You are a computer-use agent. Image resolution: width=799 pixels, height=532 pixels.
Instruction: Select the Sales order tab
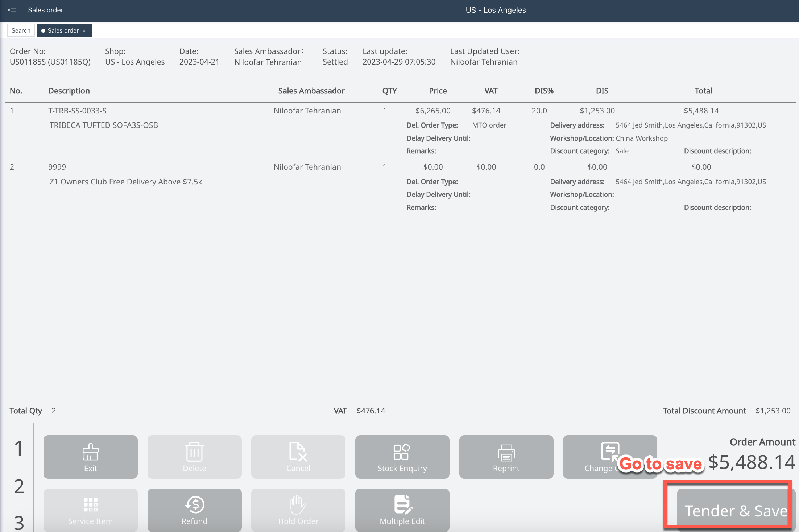point(63,30)
